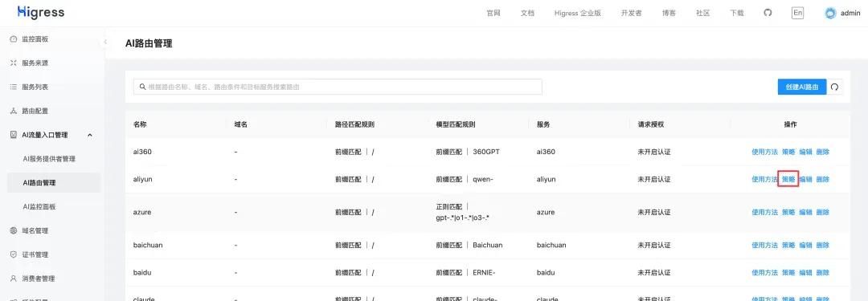Click the search magnifier icon
The width and height of the screenshot is (868, 301).
[143, 87]
